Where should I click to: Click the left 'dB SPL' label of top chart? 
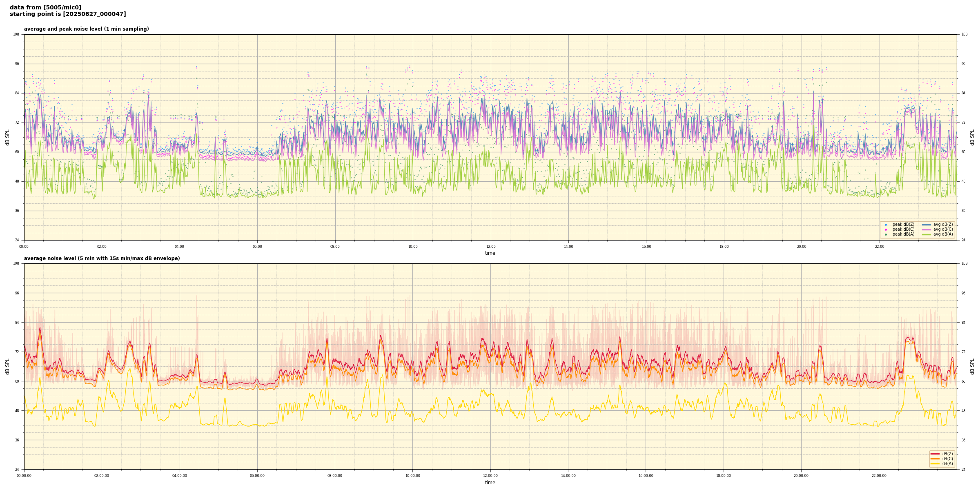pyautogui.click(x=7, y=137)
